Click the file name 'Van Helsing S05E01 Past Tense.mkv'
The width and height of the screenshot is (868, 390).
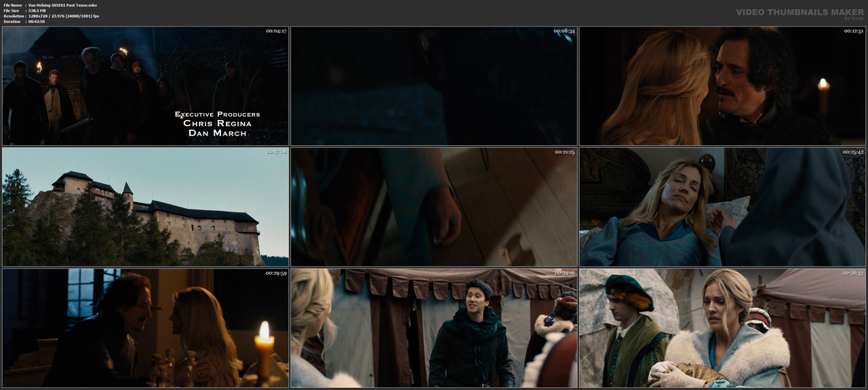coord(62,5)
